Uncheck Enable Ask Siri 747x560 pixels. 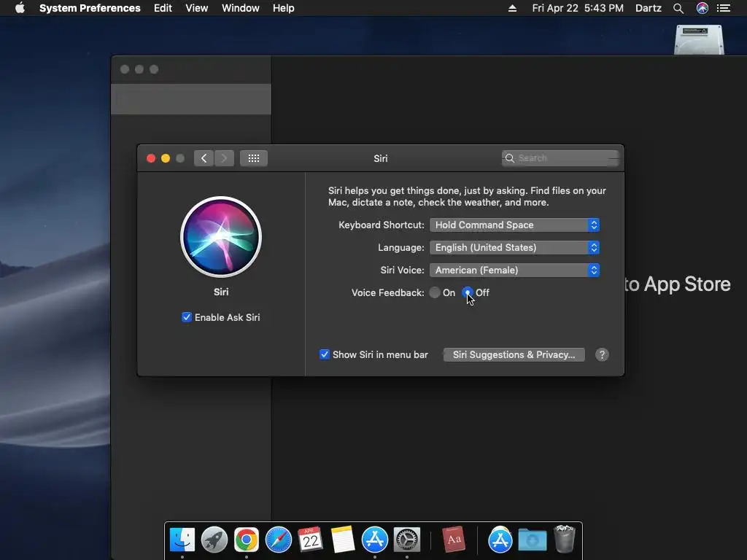click(187, 317)
